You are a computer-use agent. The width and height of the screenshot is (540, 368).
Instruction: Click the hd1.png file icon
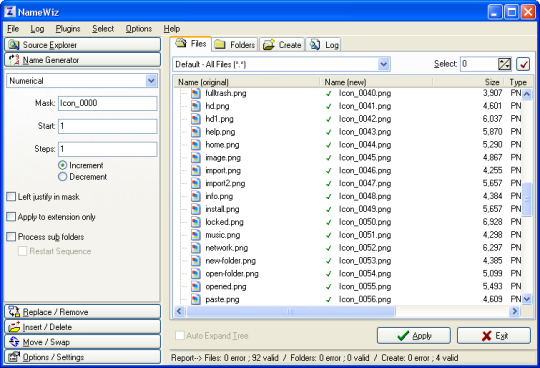pos(196,119)
